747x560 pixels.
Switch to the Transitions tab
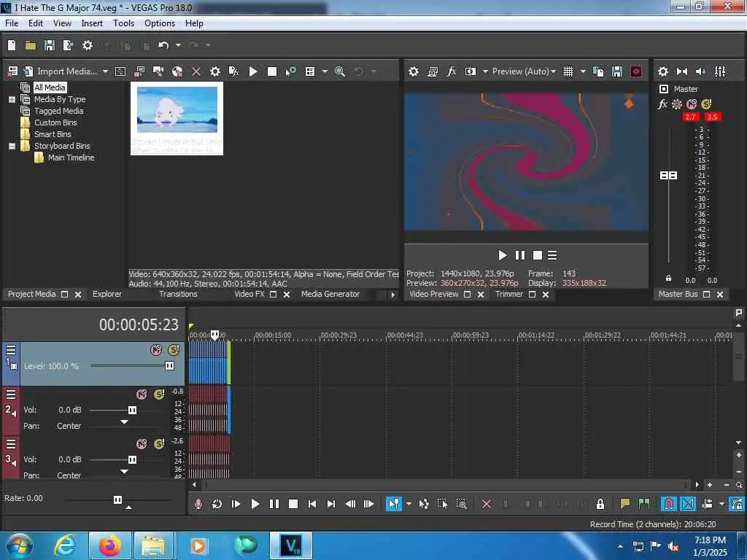[178, 295]
